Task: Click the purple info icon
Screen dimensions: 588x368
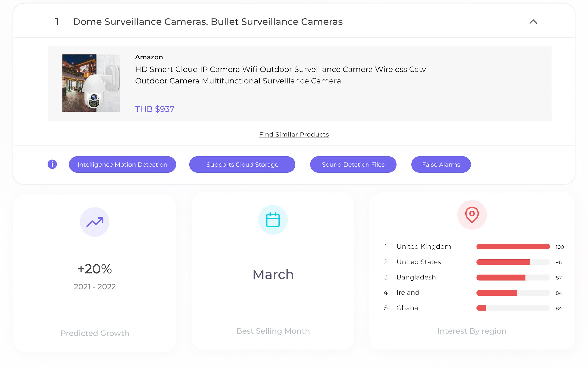Action: (x=52, y=164)
